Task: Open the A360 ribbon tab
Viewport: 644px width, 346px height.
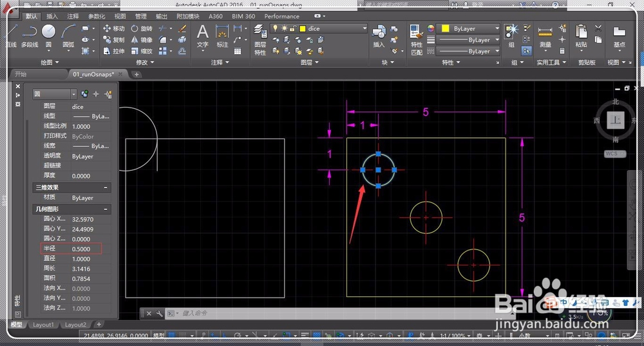Action: 216,17
